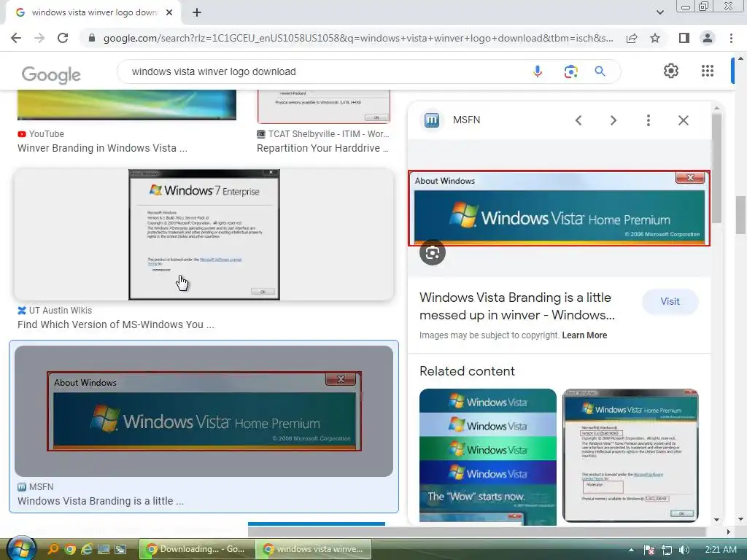This screenshot has width=747, height=560.
Task: Share this page from address bar
Action: click(632, 38)
